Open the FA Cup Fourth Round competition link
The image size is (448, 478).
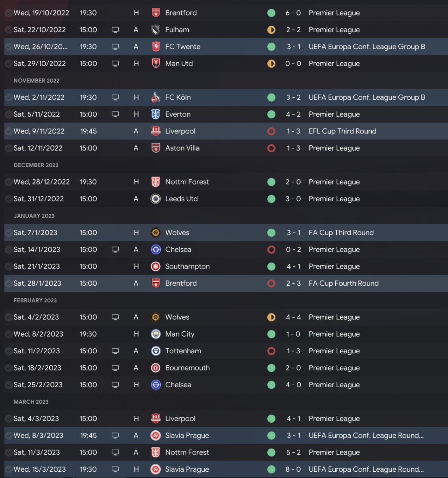[x=343, y=283]
